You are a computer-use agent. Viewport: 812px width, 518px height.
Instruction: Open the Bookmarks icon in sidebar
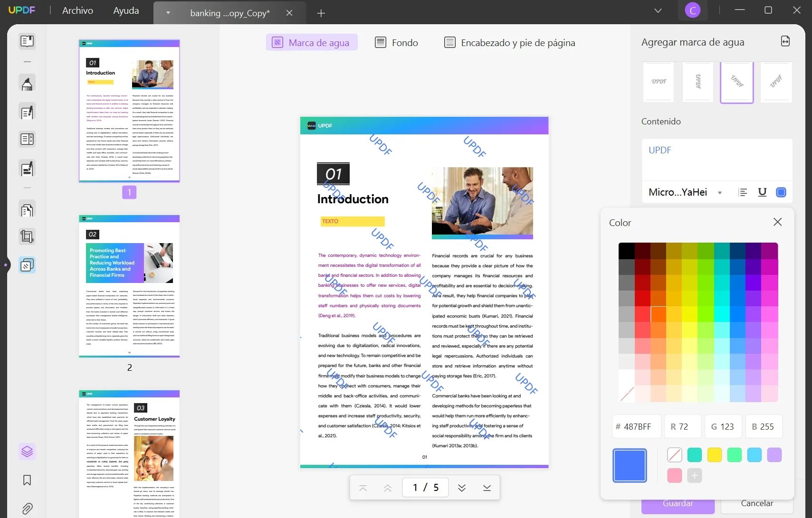27,480
